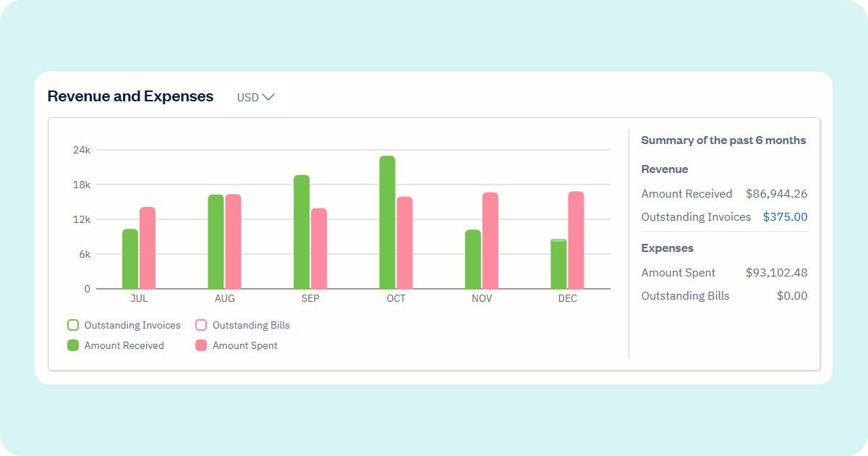Click the Revenue and Expenses title
The height and width of the screenshot is (456, 868).
click(130, 96)
